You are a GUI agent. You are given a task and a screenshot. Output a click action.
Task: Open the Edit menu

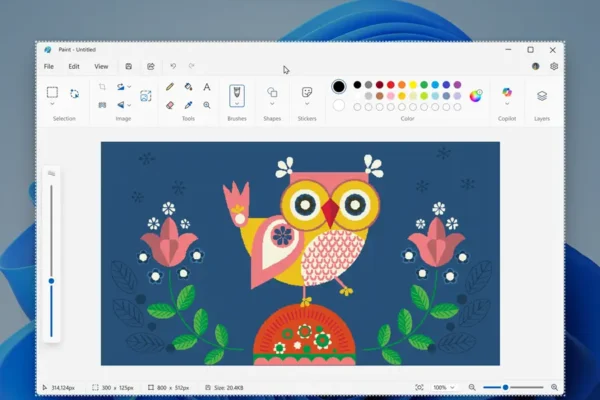point(74,66)
